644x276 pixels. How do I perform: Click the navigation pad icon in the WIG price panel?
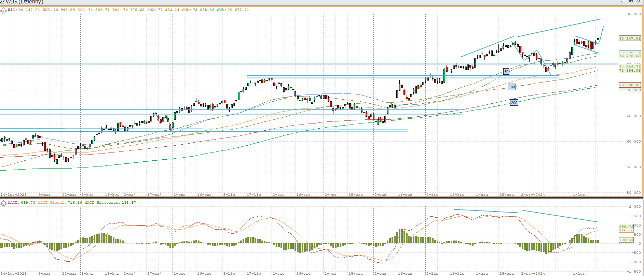click(x=3, y=11)
